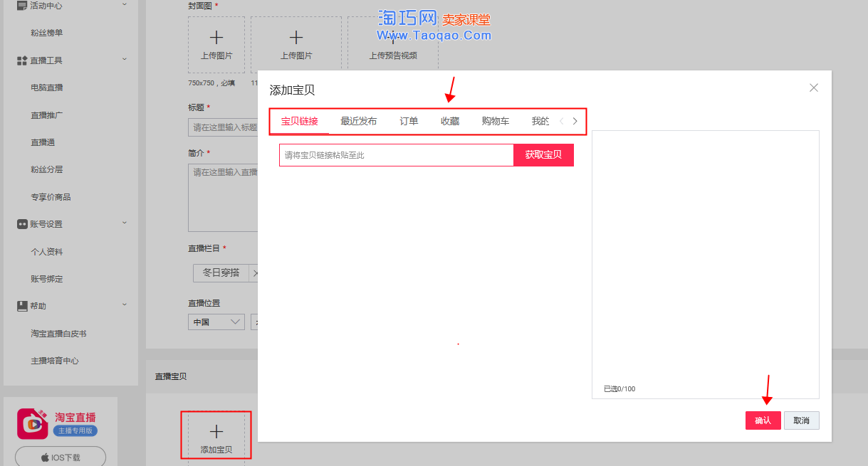
Task: Collapse the 账号设置 sidebar section
Action: pos(125,223)
